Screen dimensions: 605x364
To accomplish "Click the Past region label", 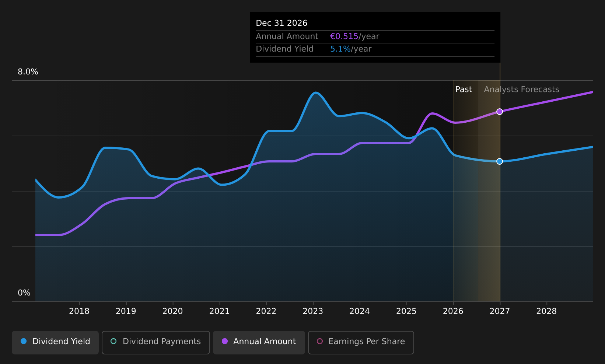I will [x=464, y=90].
